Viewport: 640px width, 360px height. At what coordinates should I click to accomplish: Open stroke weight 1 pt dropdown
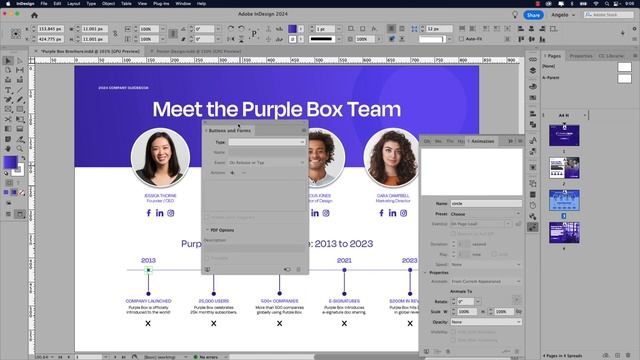(x=339, y=29)
